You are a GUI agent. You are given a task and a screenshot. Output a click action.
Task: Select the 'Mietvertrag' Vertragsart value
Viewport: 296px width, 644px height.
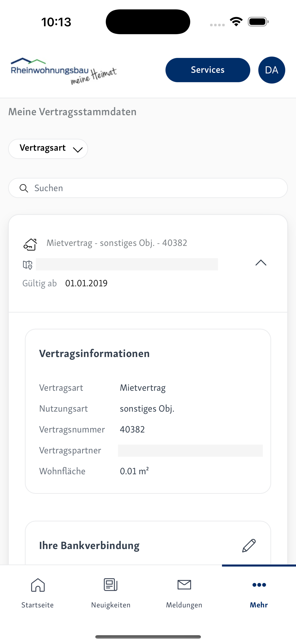(x=143, y=388)
